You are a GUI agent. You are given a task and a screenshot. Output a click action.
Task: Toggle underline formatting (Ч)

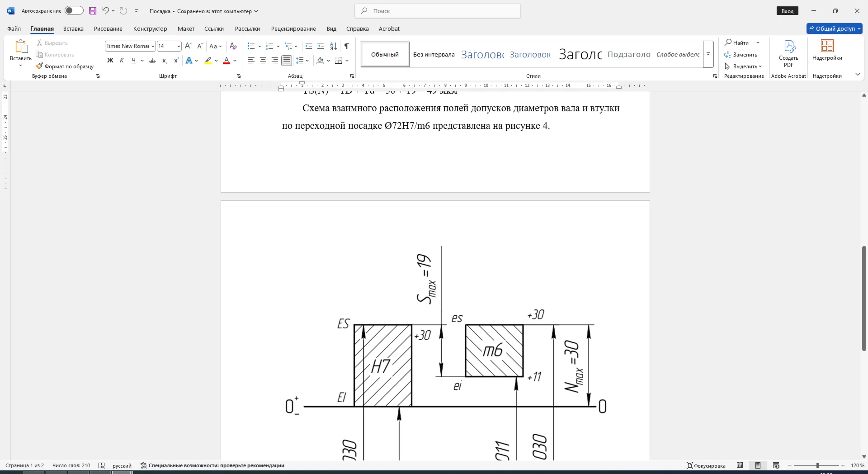click(133, 60)
